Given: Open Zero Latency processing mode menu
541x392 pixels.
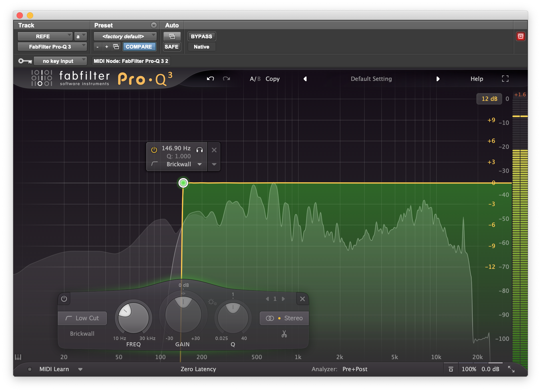Looking at the screenshot, I should coord(198,369).
